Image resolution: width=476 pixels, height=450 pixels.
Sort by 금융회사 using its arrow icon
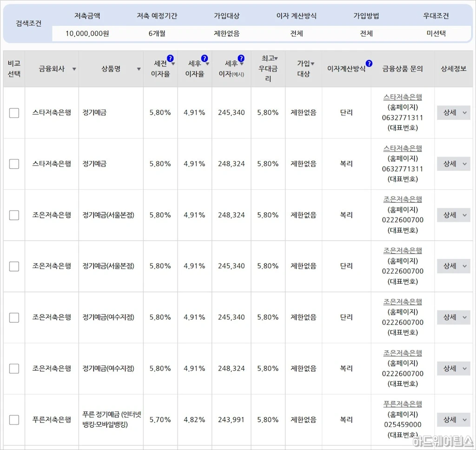click(x=74, y=69)
